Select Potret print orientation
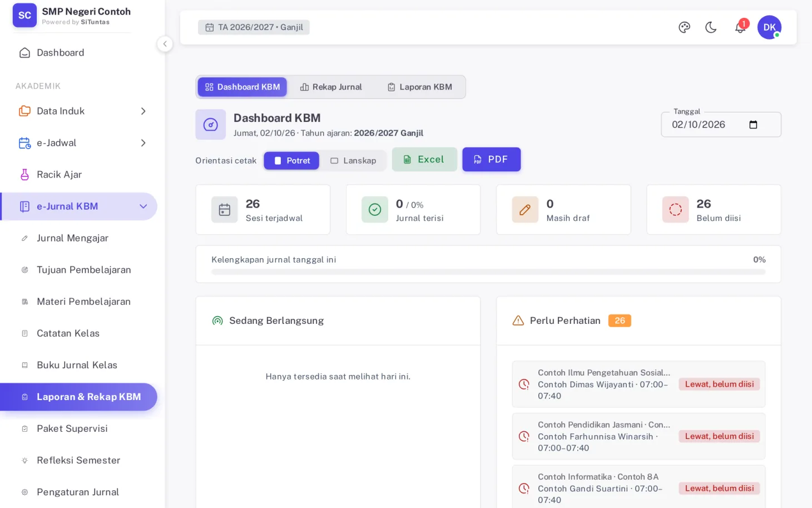 pyautogui.click(x=291, y=161)
